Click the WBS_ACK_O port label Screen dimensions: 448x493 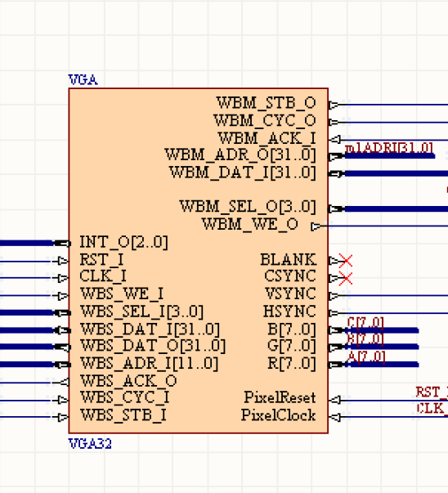(x=128, y=381)
